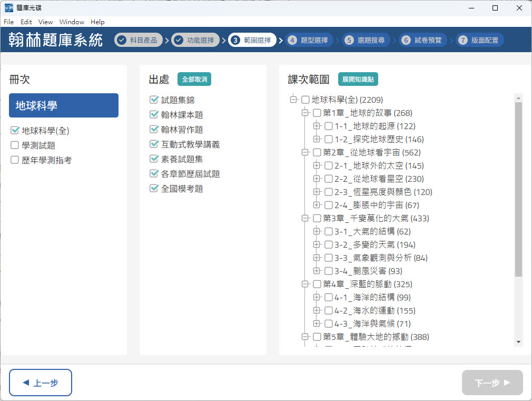Click the 3-4_颱風災害 (93) label
The width and height of the screenshot is (532, 401).
click(369, 271)
